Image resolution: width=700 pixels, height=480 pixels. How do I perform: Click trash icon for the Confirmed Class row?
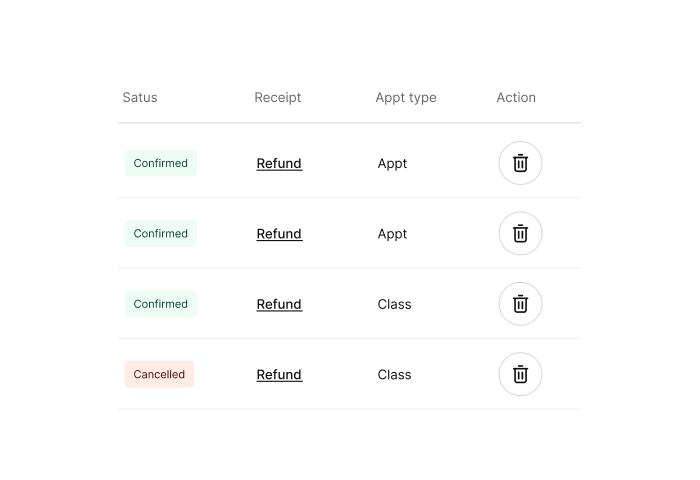520,304
